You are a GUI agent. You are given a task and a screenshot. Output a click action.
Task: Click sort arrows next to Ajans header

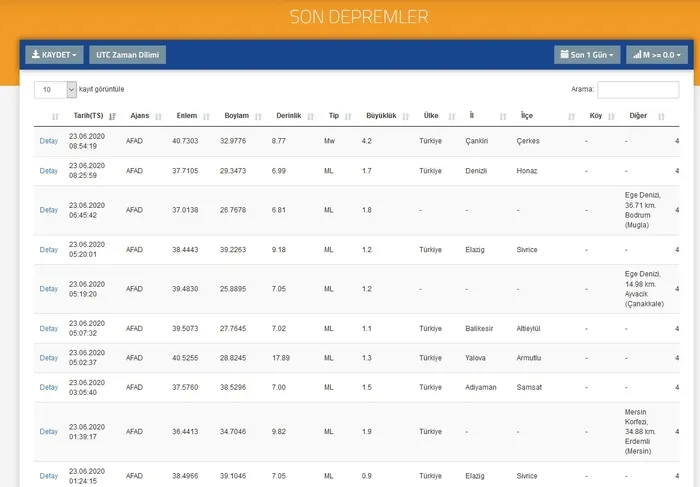(161, 116)
